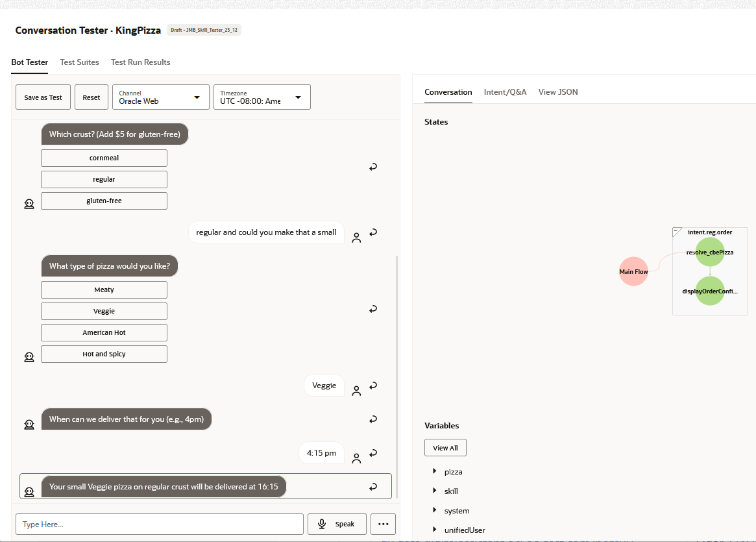The height and width of the screenshot is (542, 756).
Task: Pick the Meaty pizza option
Action: click(104, 289)
